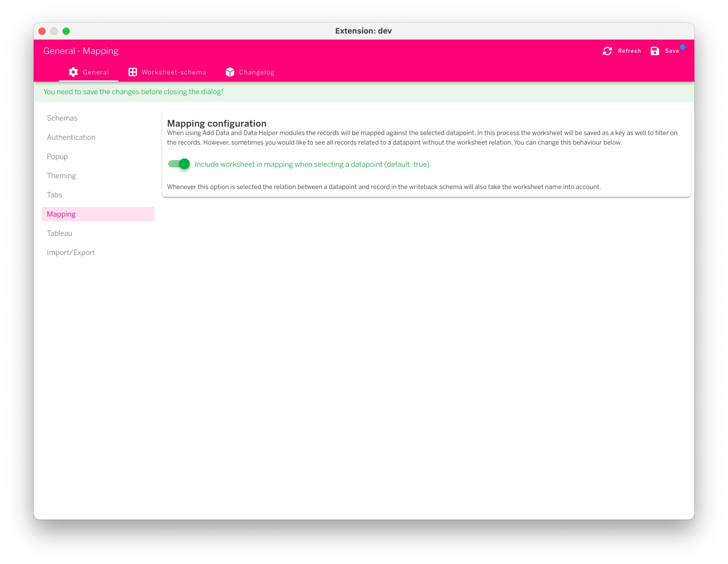Click the Changelog box icon

pos(230,72)
